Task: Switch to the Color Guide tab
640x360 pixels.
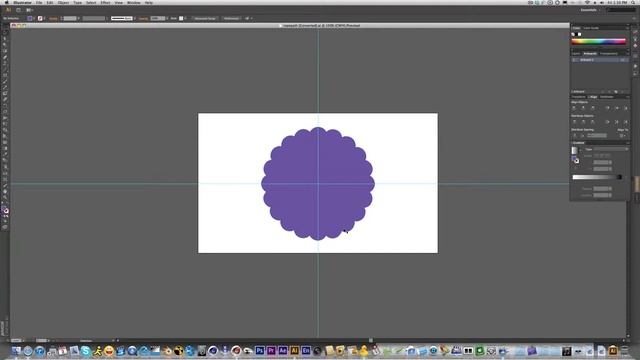Action: click(591, 28)
